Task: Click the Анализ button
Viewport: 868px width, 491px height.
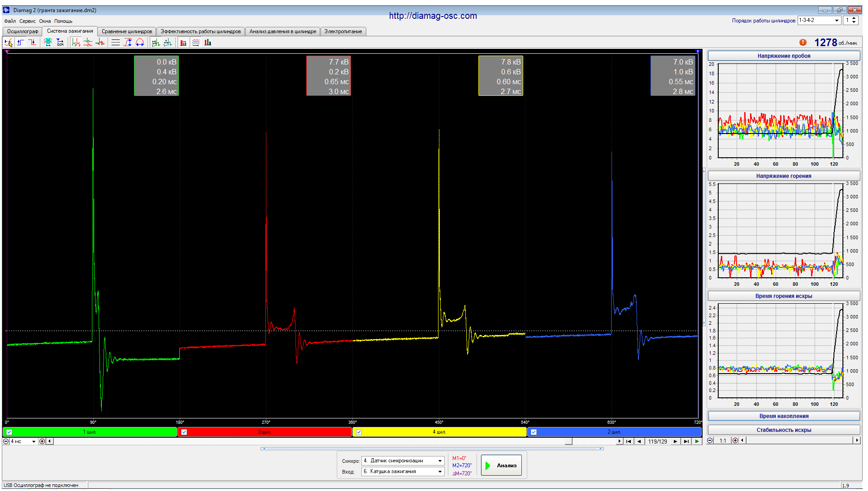Action: (501, 465)
